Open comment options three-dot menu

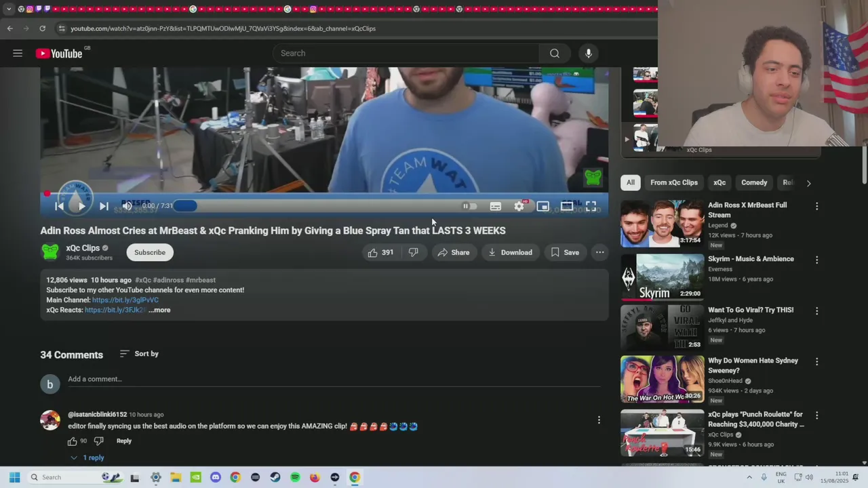click(599, 420)
